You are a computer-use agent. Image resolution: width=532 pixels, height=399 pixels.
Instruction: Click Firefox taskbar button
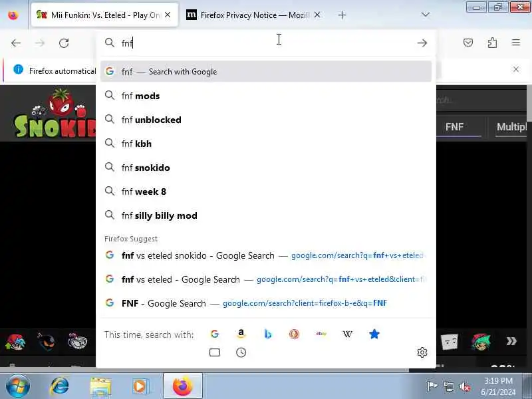click(x=183, y=386)
